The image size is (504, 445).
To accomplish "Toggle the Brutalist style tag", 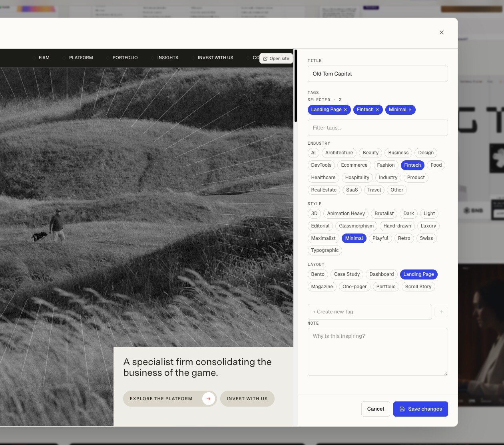I will pos(384,214).
